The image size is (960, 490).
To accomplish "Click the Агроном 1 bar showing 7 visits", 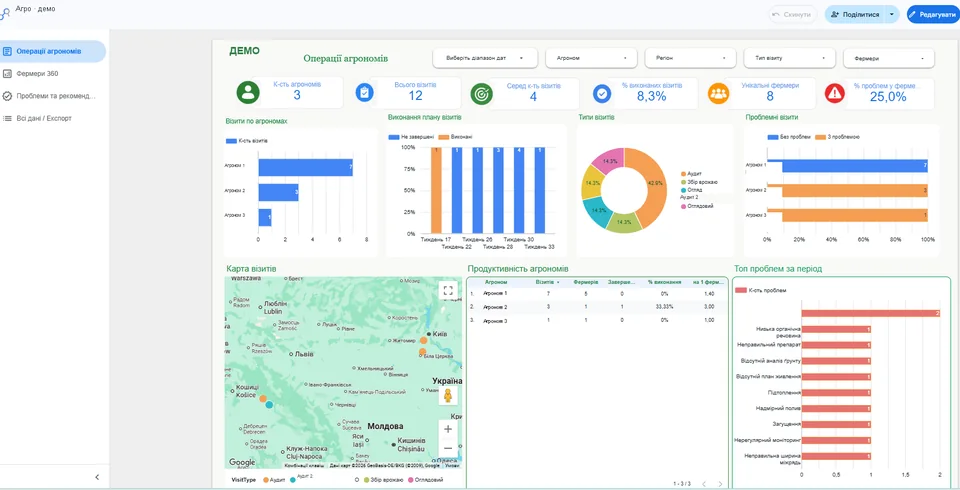I will pos(306,167).
